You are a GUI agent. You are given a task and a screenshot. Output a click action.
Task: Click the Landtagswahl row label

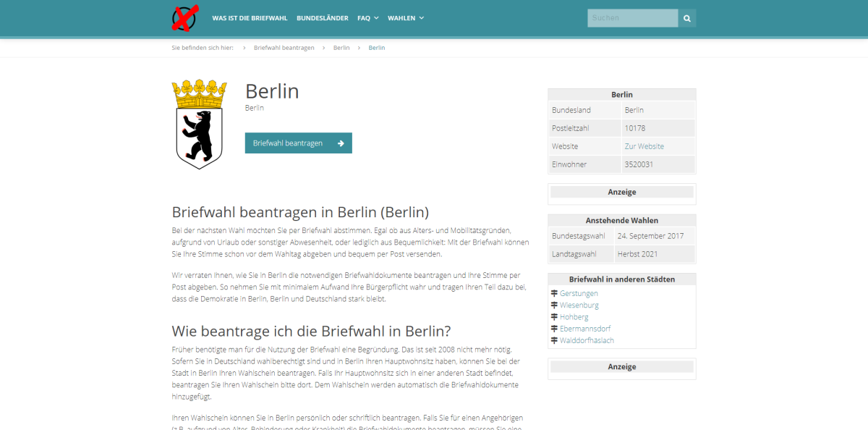click(x=574, y=254)
